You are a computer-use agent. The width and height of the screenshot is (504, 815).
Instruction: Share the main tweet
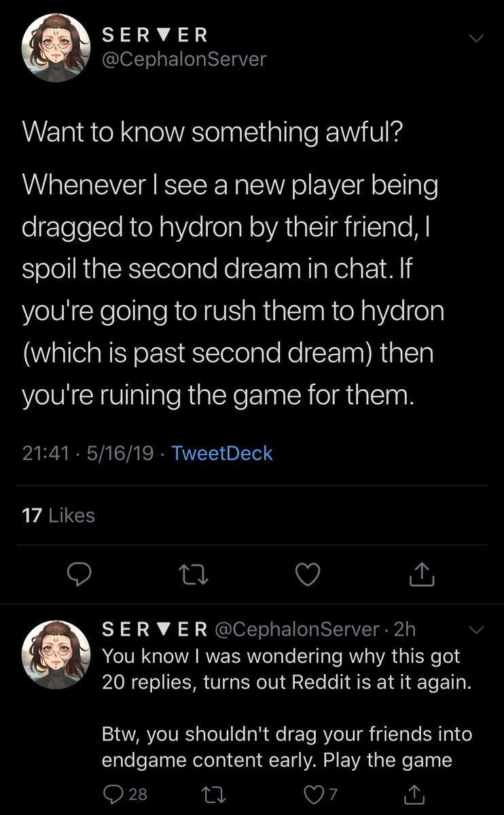pos(421,575)
